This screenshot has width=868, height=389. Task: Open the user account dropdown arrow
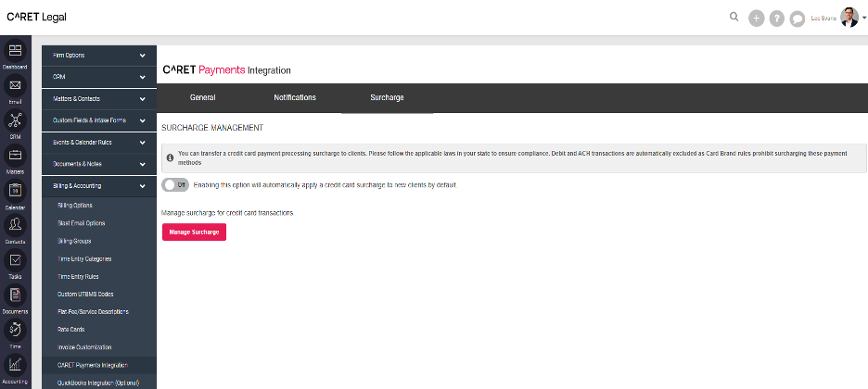[x=864, y=18]
